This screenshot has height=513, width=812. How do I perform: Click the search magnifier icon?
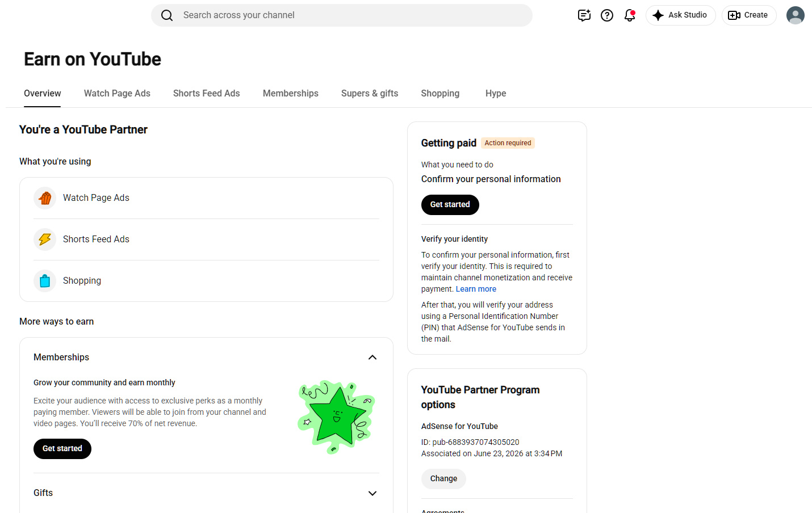coord(167,15)
